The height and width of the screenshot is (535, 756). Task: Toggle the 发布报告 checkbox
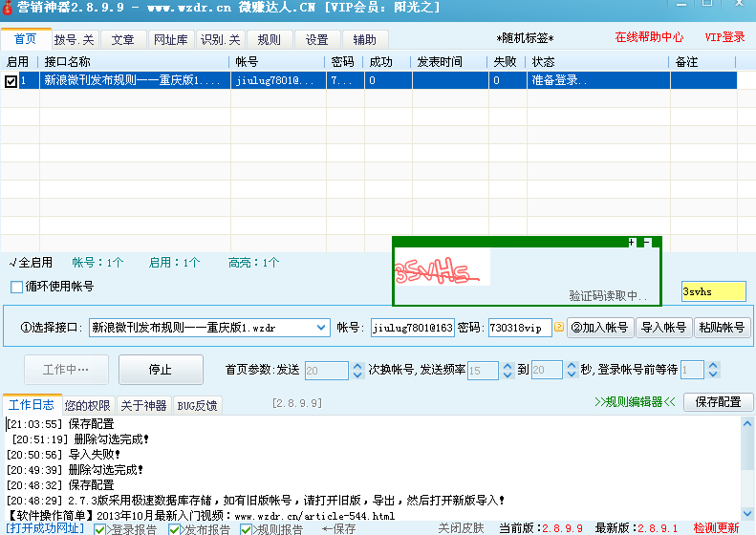[x=174, y=528]
